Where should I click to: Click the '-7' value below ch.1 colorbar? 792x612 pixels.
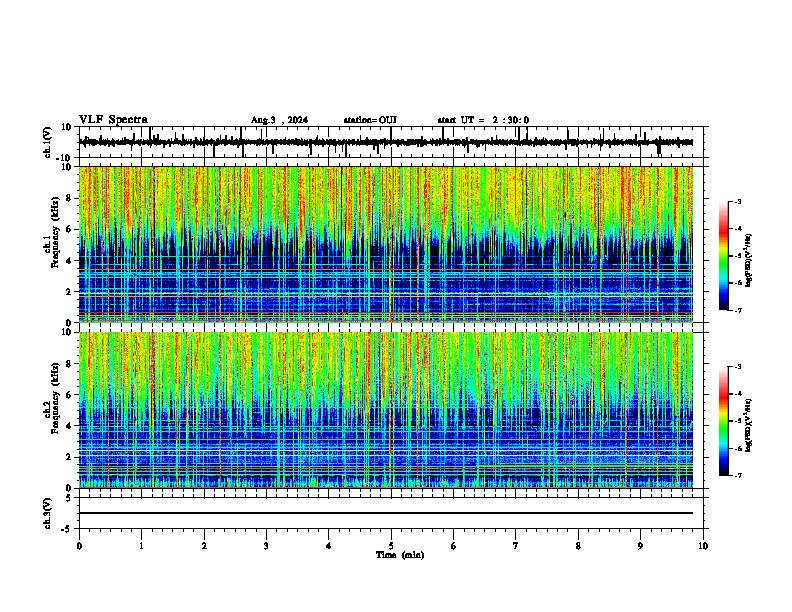(737, 310)
